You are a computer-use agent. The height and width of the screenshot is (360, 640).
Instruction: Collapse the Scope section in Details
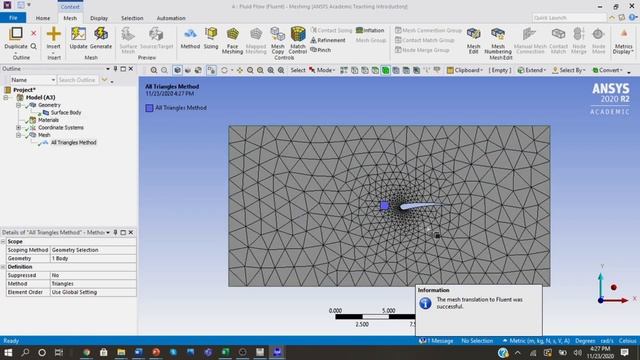(3, 242)
